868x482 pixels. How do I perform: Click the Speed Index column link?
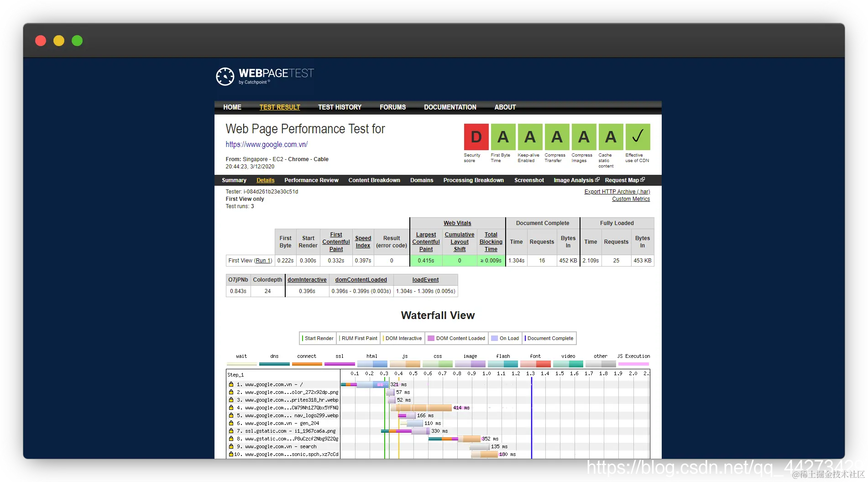coord(363,242)
